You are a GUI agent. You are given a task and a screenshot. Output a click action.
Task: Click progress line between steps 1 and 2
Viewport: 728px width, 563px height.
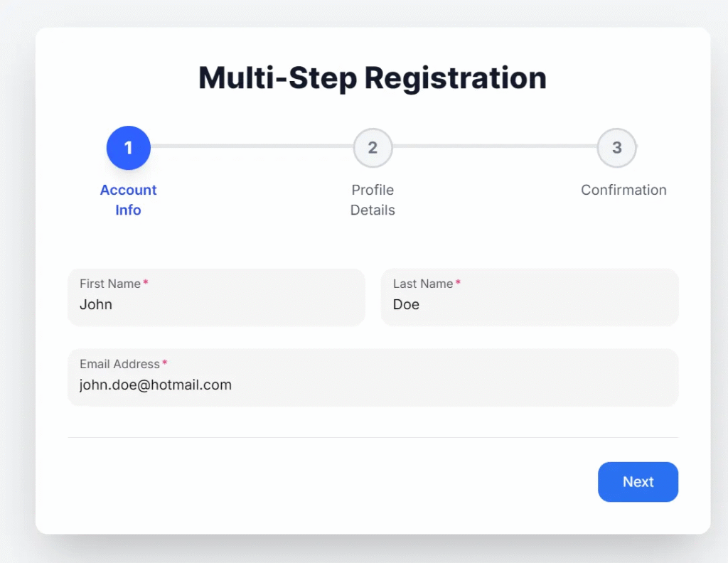point(252,146)
